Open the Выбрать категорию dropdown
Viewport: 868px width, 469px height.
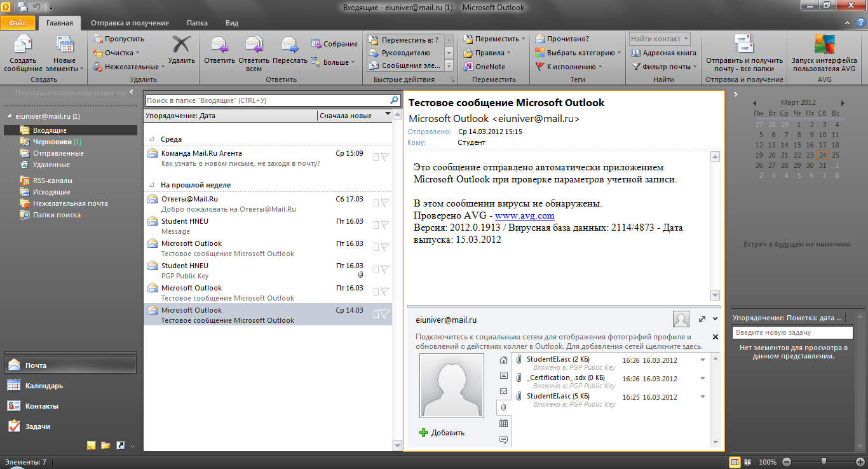(x=578, y=53)
